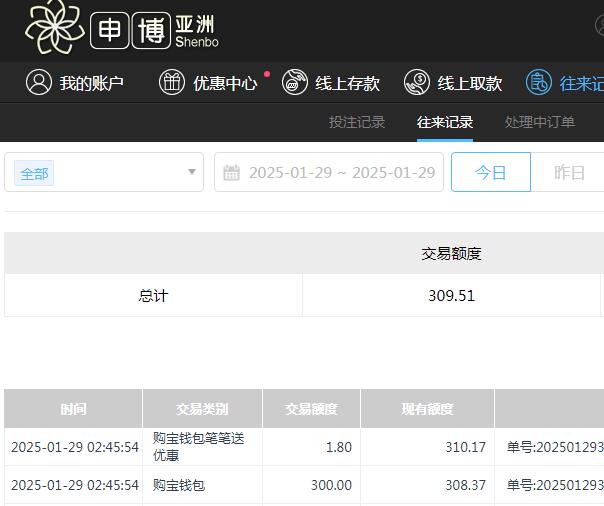Image resolution: width=604 pixels, height=506 pixels.
Task: Open the 线上取款 withdrawal icon
Action: (417, 82)
